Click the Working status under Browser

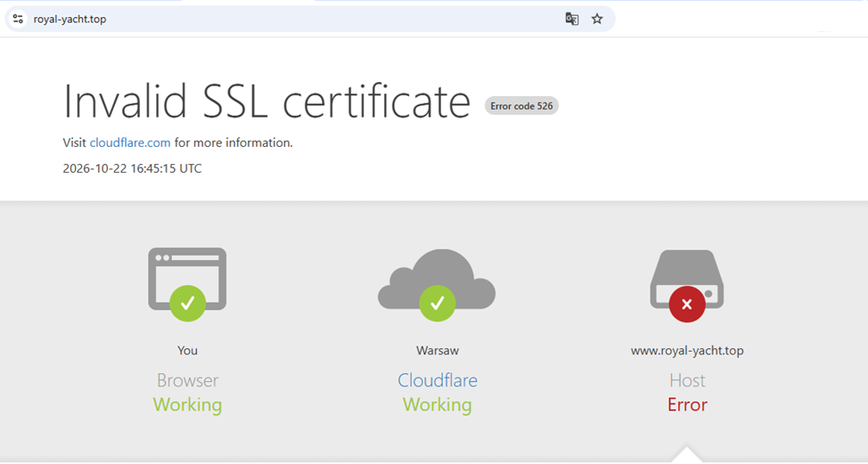pos(187,405)
